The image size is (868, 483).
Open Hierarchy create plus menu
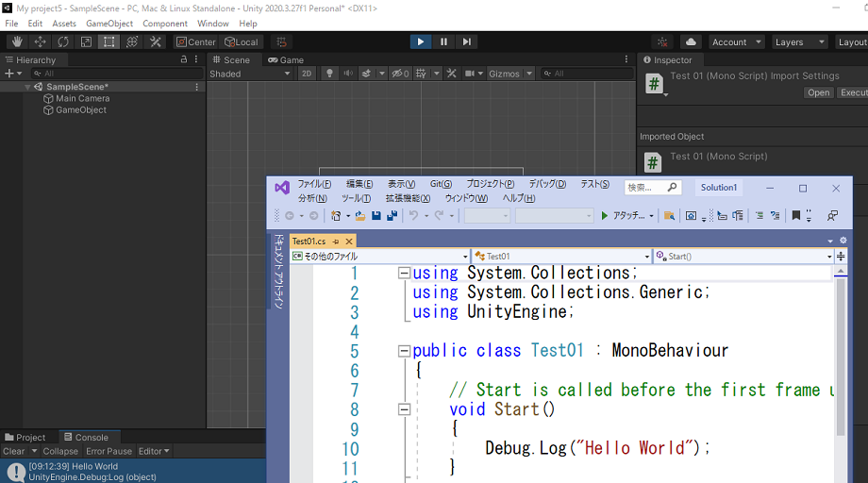pyautogui.click(x=12, y=73)
